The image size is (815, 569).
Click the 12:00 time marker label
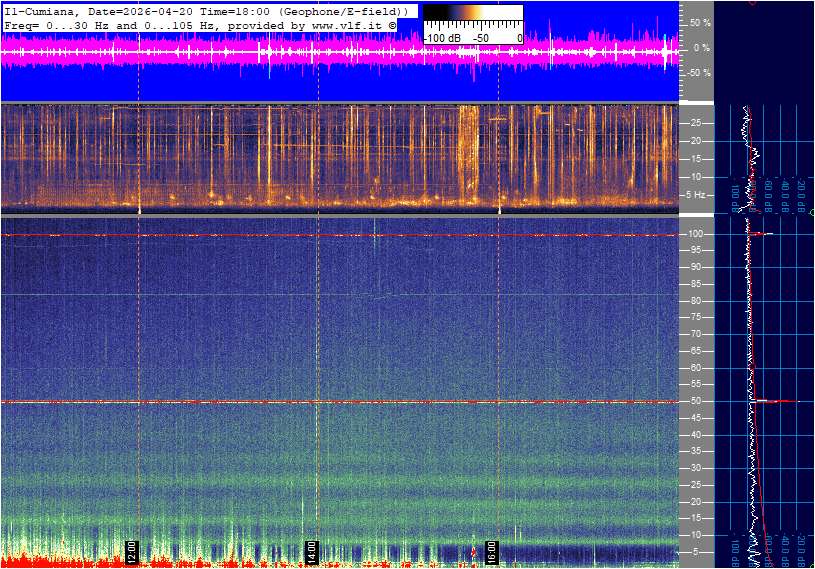(131, 550)
